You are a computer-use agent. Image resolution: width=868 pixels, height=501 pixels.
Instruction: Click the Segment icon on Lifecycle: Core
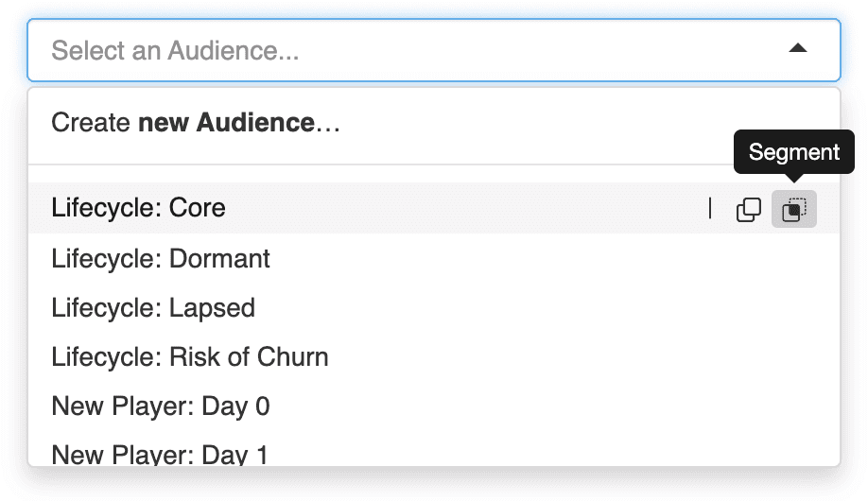click(x=794, y=209)
